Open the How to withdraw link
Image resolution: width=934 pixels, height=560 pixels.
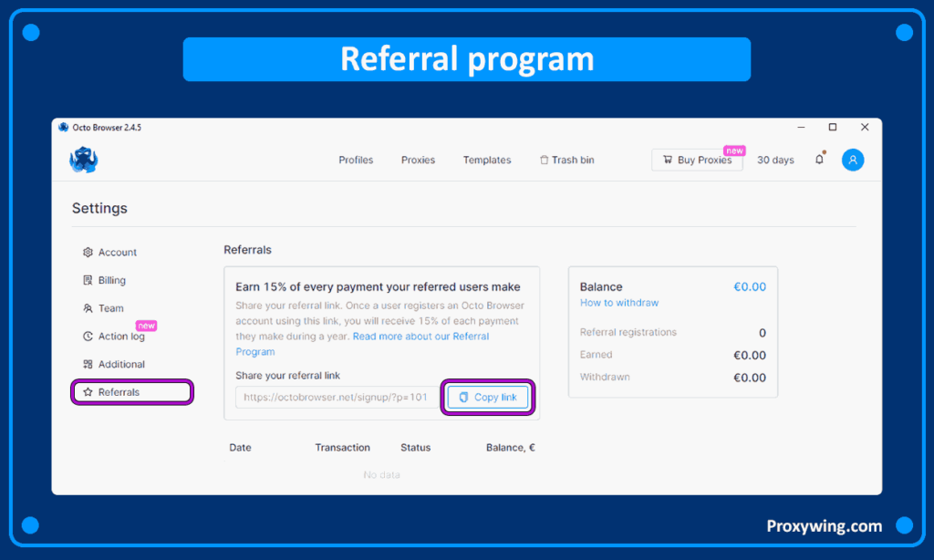click(619, 303)
